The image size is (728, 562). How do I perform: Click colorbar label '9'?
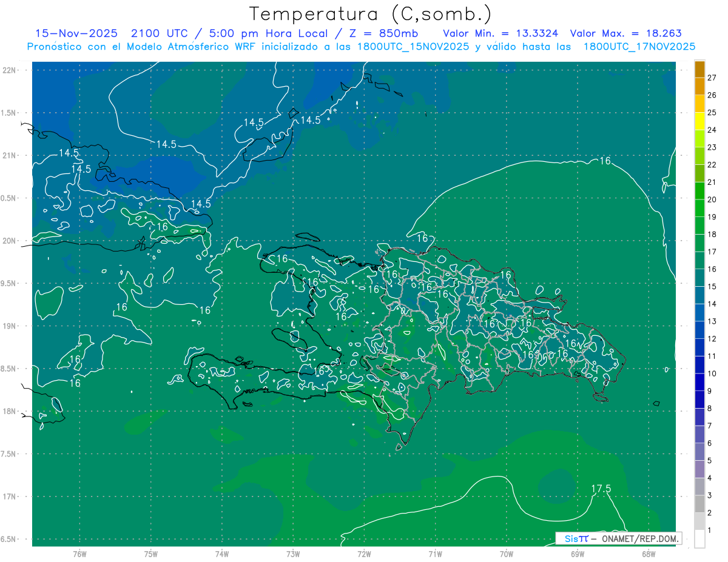pyautogui.click(x=709, y=391)
